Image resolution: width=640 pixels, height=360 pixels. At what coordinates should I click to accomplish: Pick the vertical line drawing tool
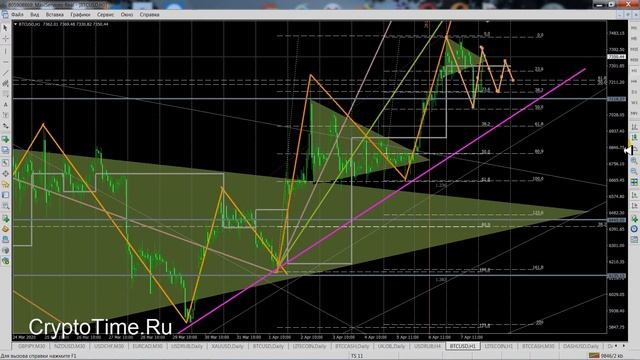pos(5,51)
